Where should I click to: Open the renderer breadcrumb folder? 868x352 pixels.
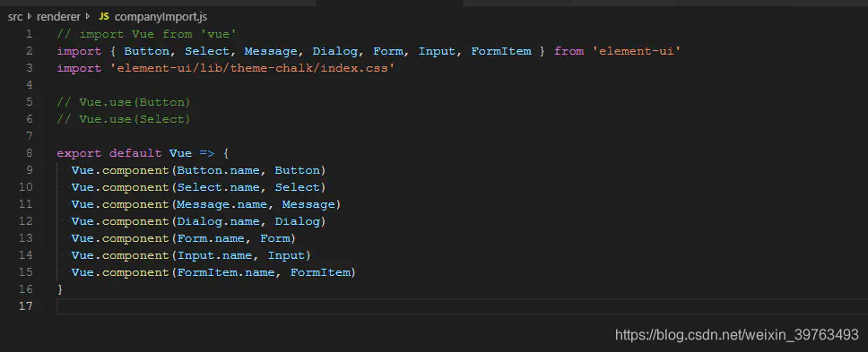click(x=58, y=17)
